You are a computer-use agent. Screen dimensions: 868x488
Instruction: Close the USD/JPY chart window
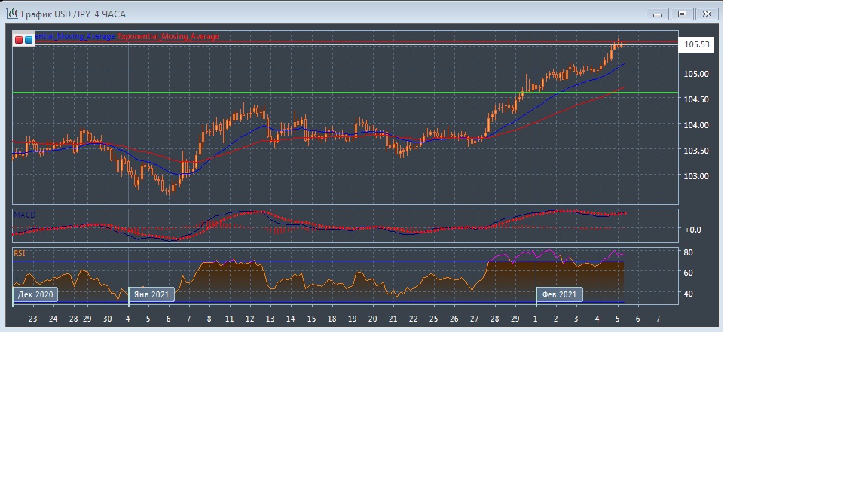pos(707,14)
